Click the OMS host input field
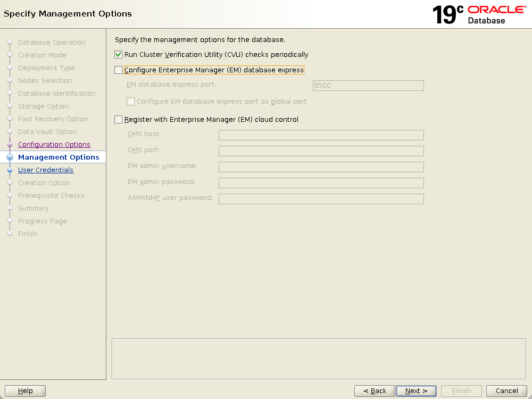 [321, 135]
